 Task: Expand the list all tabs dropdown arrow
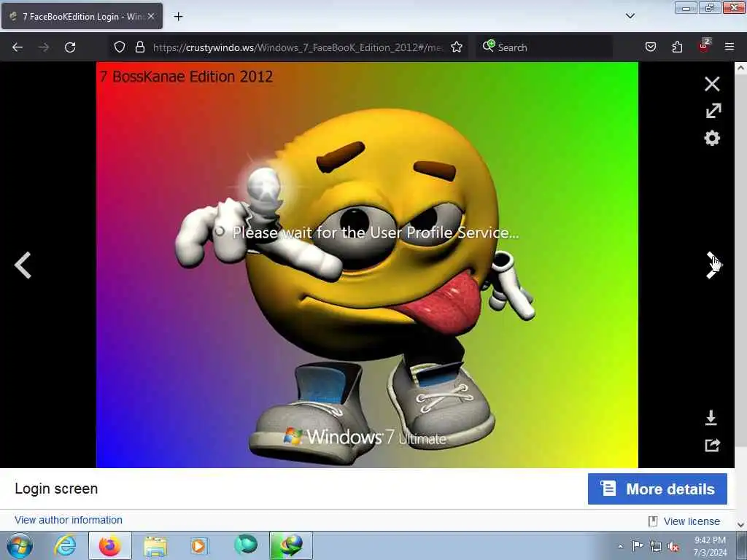630,16
